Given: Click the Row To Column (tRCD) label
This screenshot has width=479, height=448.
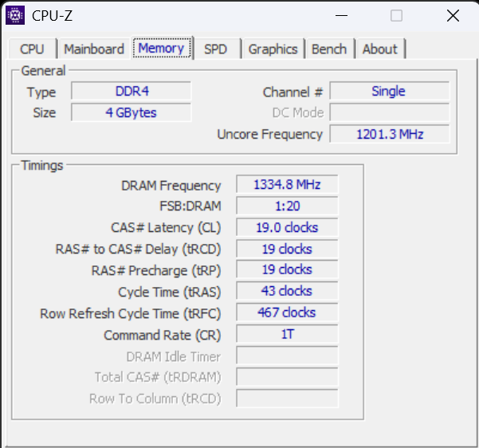Looking at the screenshot, I should pyautogui.click(x=155, y=399).
